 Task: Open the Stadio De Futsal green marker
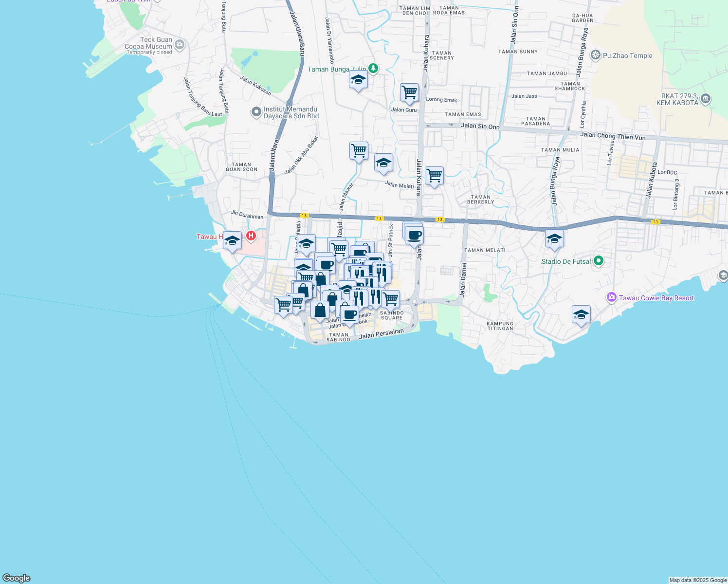tap(599, 261)
